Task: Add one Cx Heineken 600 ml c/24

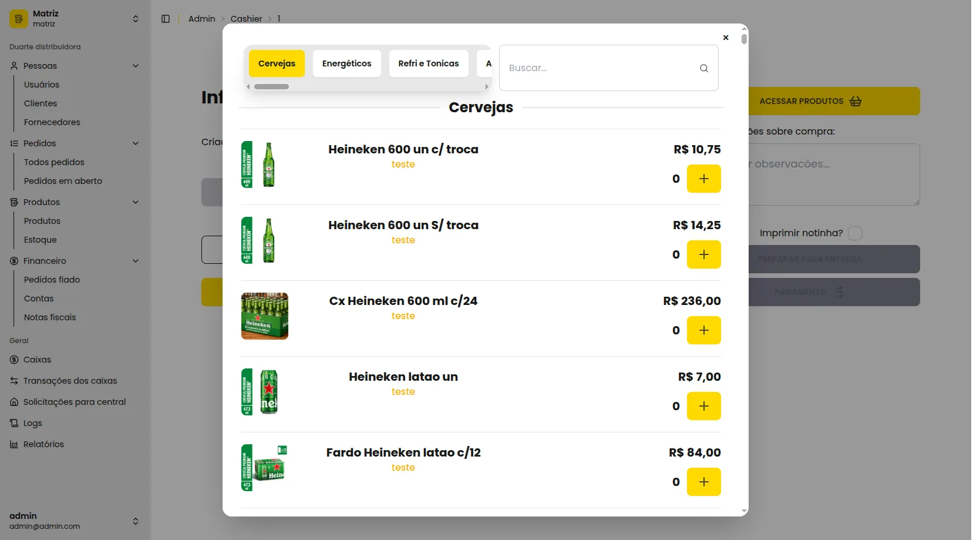Action: click(x=703, y=330)
